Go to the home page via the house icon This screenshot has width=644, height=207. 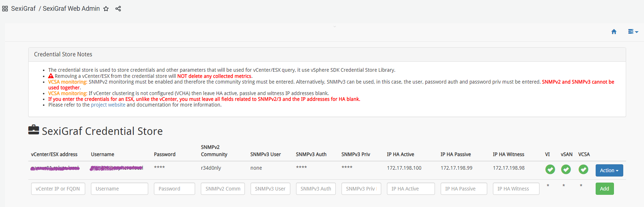pos(614,32)
